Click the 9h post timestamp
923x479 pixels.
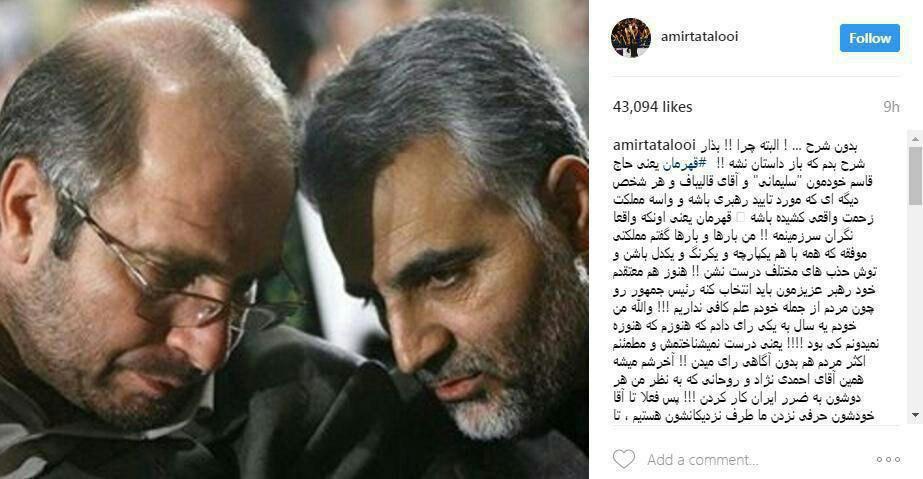point(891,107)
